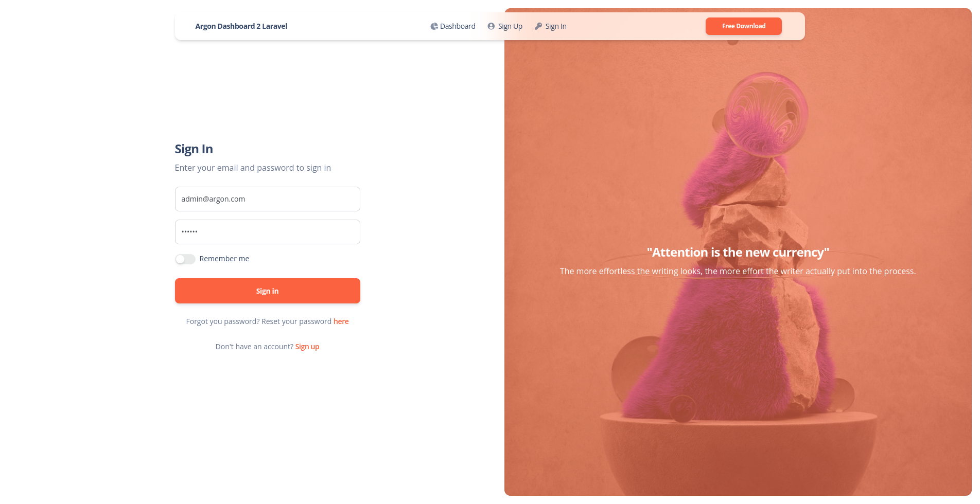Image resolution: width=980 pixels, height=504 pixels.
Task: Click the 'Attention is the new currency' quote
Action: (738, 253)
